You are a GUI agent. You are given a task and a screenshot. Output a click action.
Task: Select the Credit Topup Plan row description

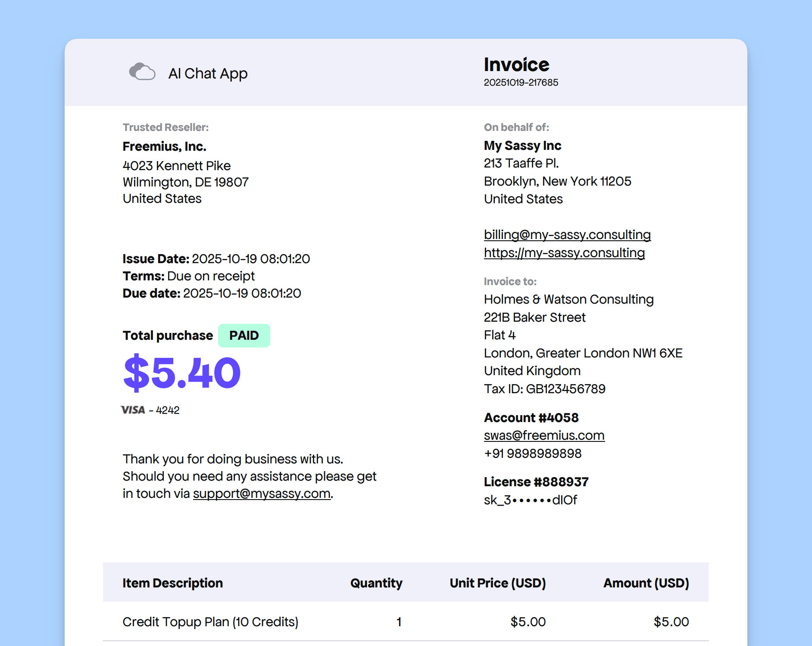[x=210, y=622]
